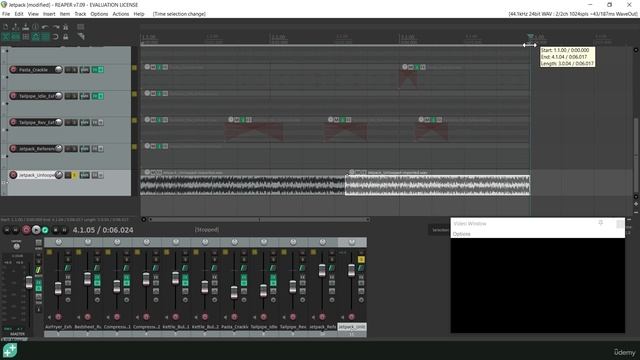Adjust pan knob on Tailpipe_Idle mixer strip

pyautogui.click(x=264, y=242)
